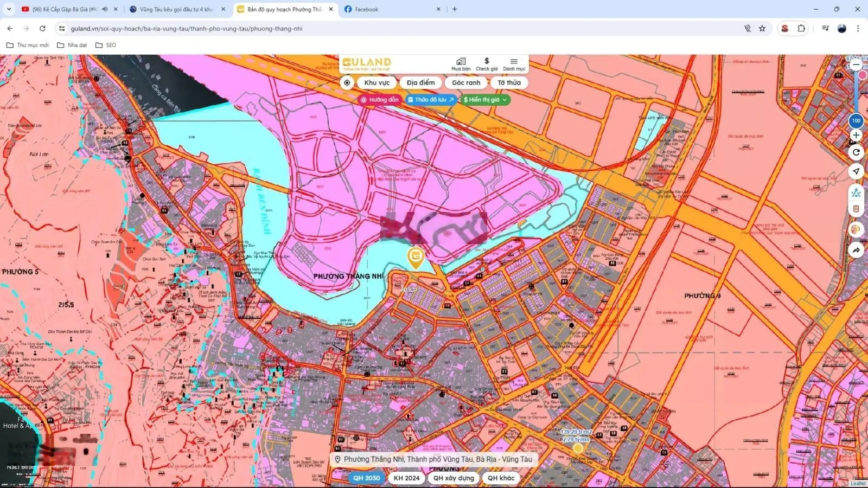The image size is (868, 488).
Task: Select the QH khác layer
Action: point(501,478)
